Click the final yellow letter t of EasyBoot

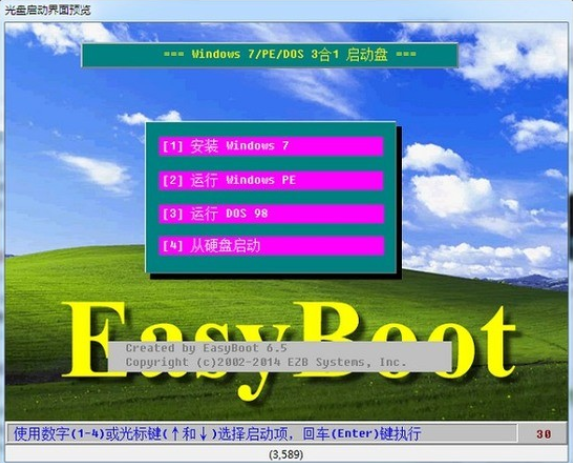pos(496,344)
